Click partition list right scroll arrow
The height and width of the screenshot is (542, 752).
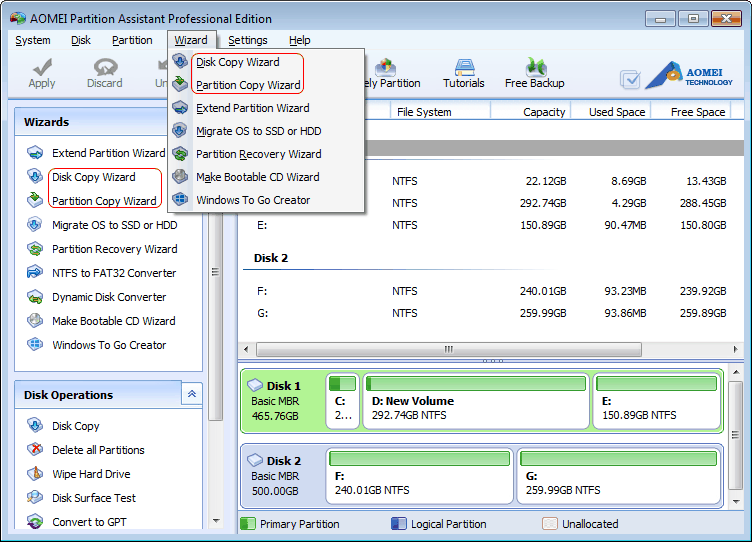(735, 349)
